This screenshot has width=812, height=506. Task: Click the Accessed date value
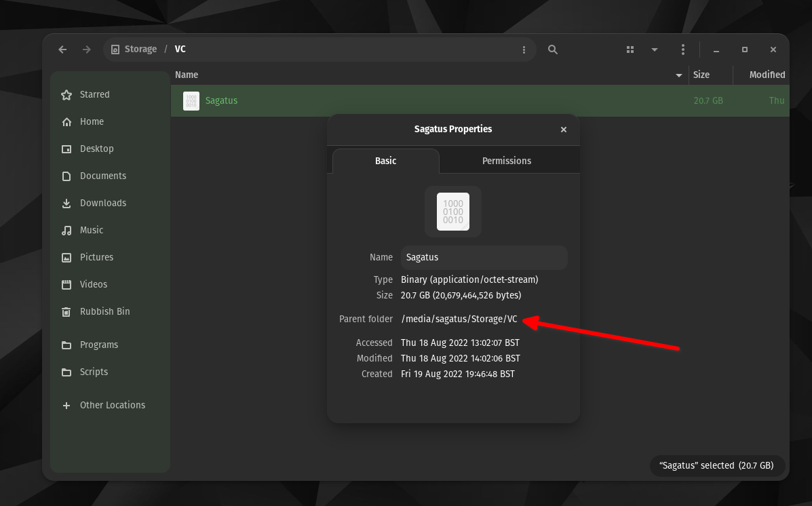[460, 343]
